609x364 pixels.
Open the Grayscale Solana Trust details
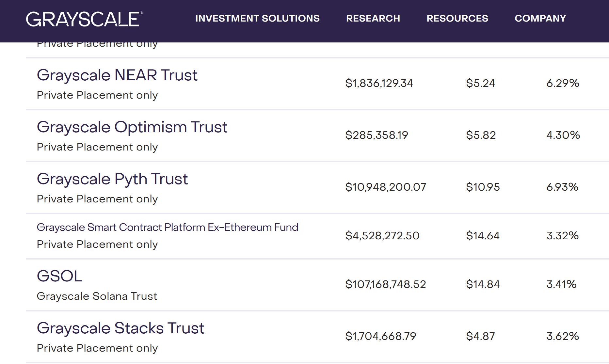(x=97, y=296)
